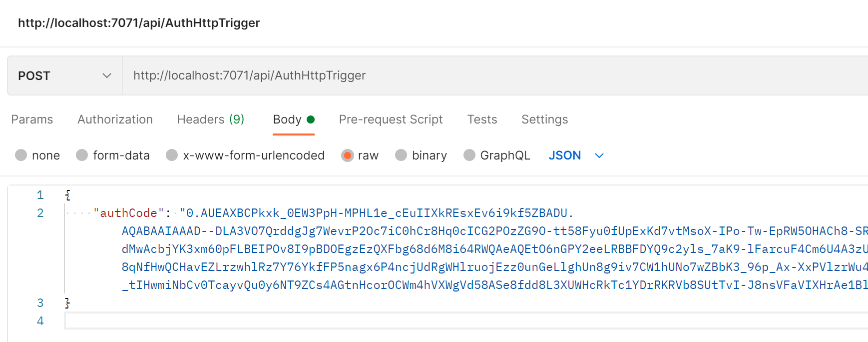Select the Body tab
This screenshot has width=868, height=342.
(x=287, y=119)
